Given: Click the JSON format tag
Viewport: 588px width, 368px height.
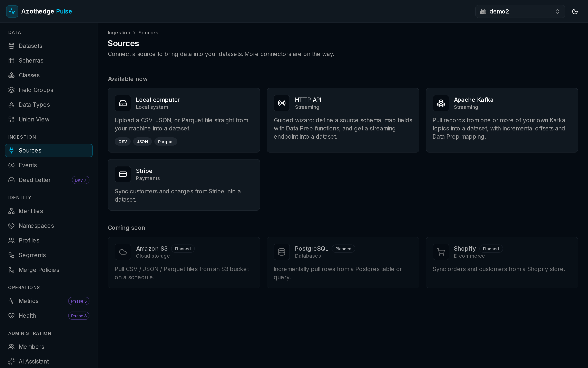Looking at the screenshot, I should tap(142, 142).
